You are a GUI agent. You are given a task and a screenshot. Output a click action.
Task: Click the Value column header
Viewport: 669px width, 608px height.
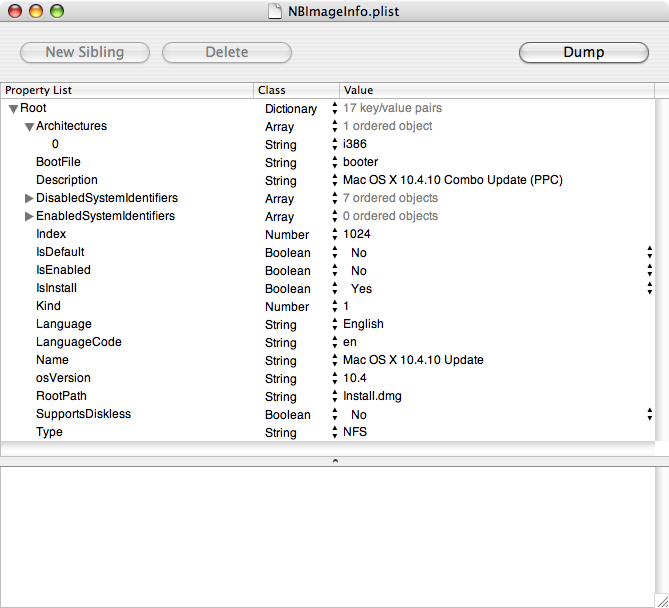(497, 90)
